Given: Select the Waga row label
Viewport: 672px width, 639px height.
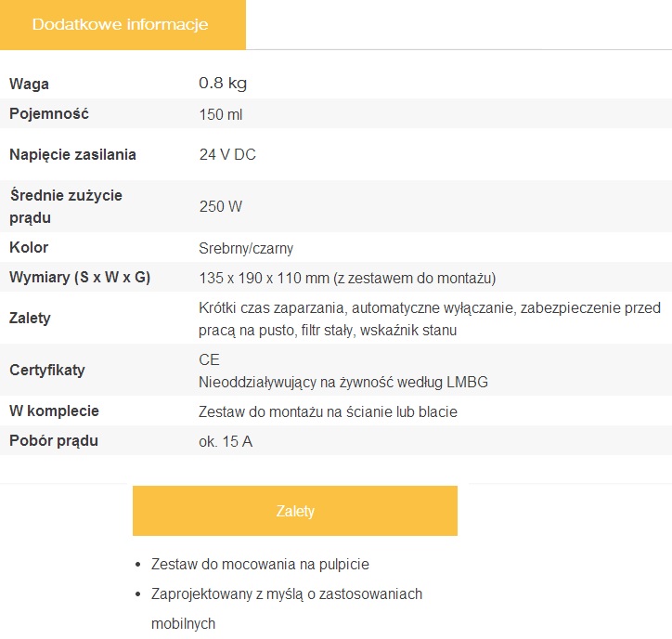Looking at the screenshot, I should (30, 84).
